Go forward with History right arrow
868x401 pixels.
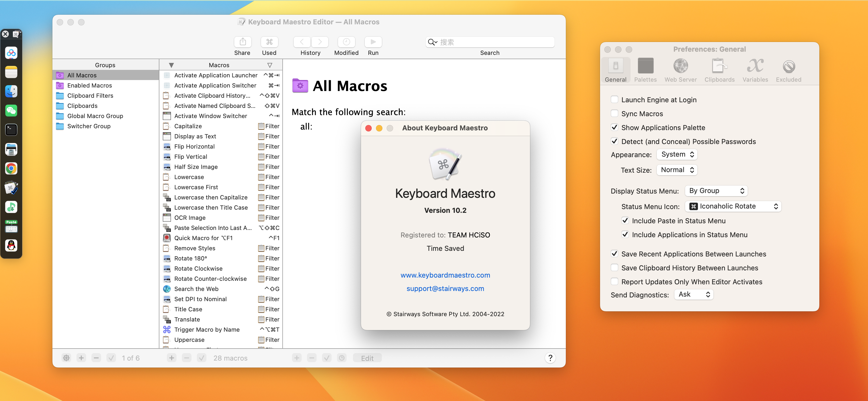click(x=320, y=42)
